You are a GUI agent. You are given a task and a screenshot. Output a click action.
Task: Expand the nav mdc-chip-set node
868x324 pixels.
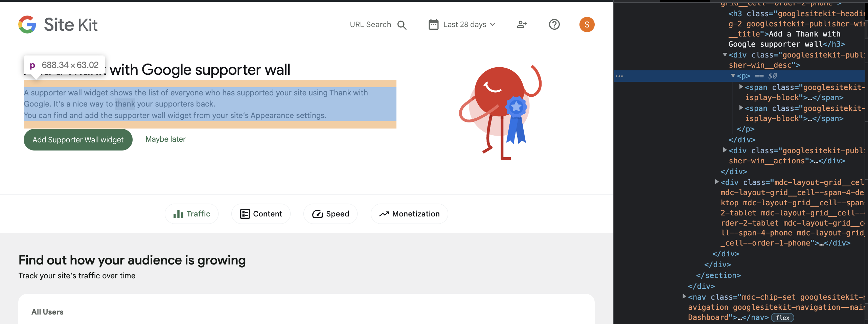pos(684,297)
